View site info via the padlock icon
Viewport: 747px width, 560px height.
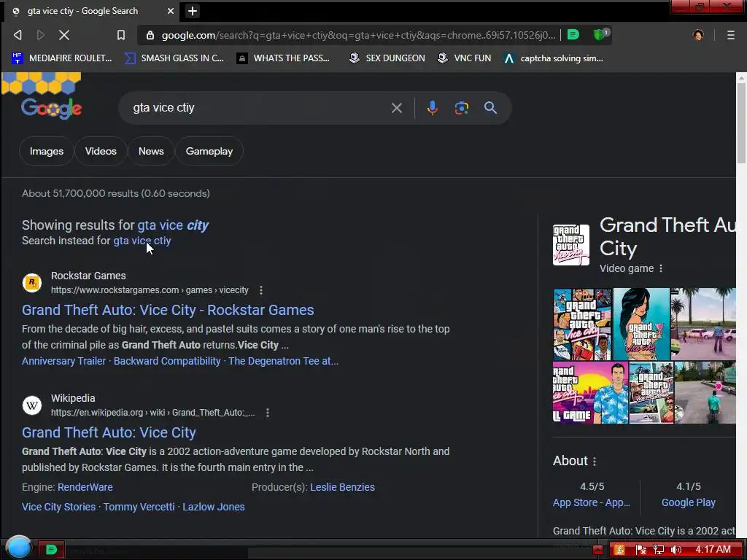[150, 35]
